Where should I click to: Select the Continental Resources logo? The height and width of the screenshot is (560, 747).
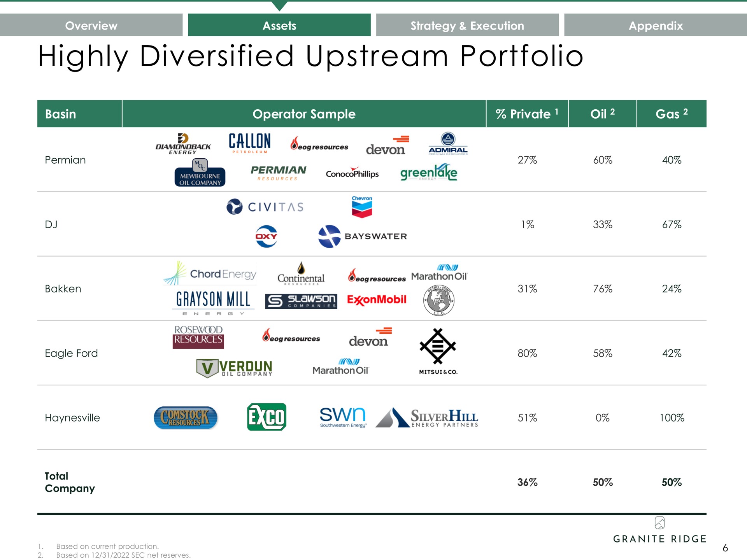coord(301,273)
